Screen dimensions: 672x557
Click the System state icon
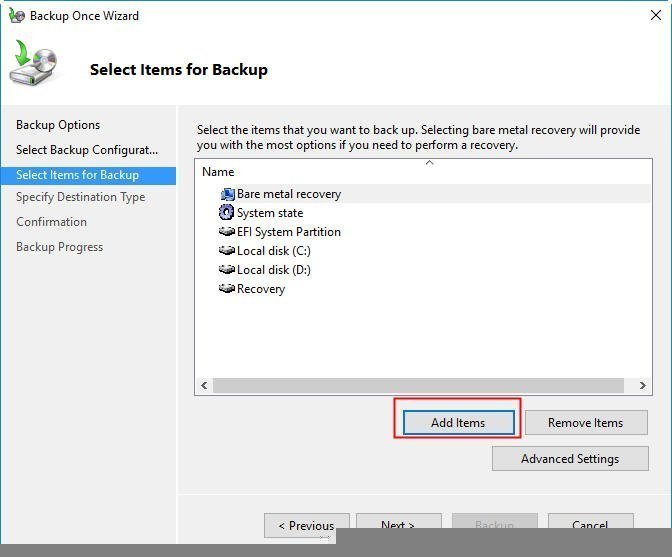[x=227, y=213]
